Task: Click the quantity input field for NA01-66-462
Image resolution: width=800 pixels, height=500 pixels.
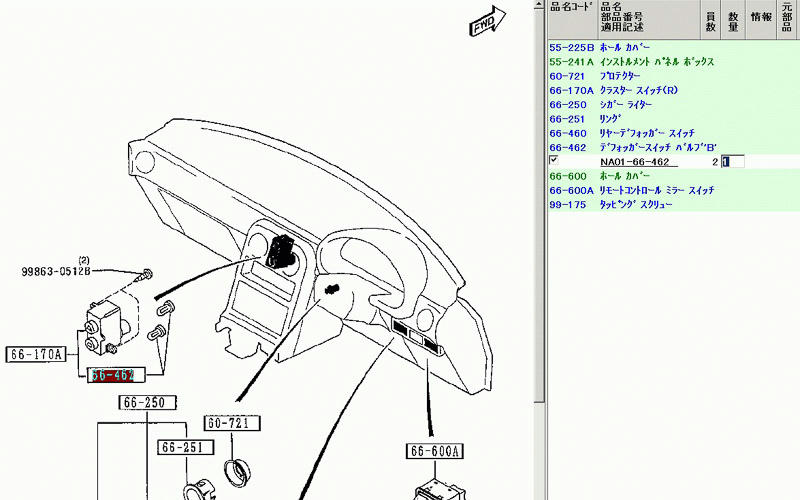Action: click(x=739, y=161)
